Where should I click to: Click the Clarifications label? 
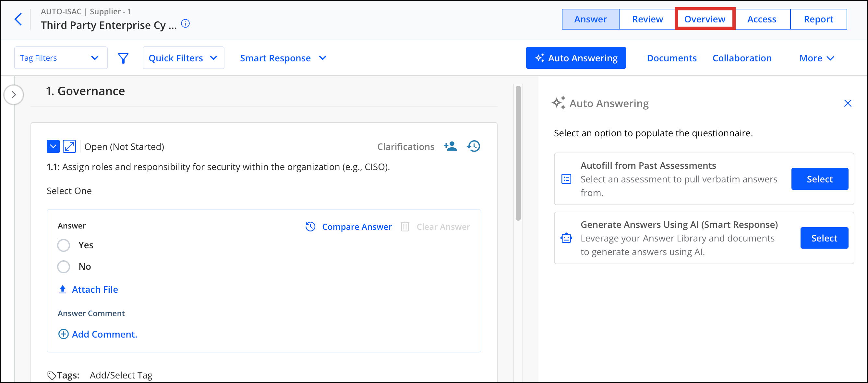click(406, 147)
